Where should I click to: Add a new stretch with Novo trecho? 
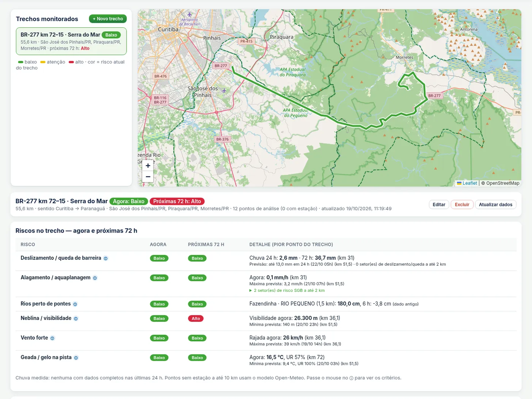(x=108, y=19)
